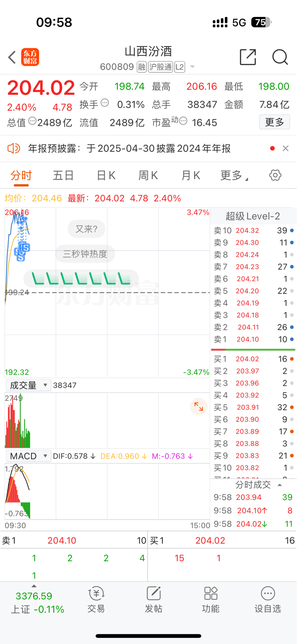Close the announcement banner

click(285, 149)
